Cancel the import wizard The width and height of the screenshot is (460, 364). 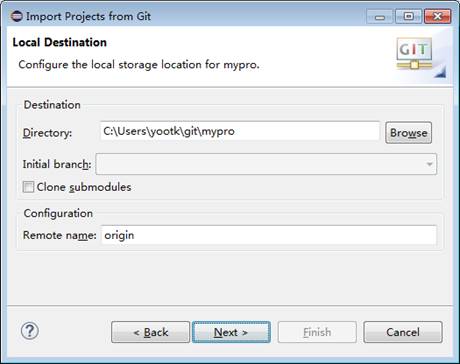coord(403,332)
